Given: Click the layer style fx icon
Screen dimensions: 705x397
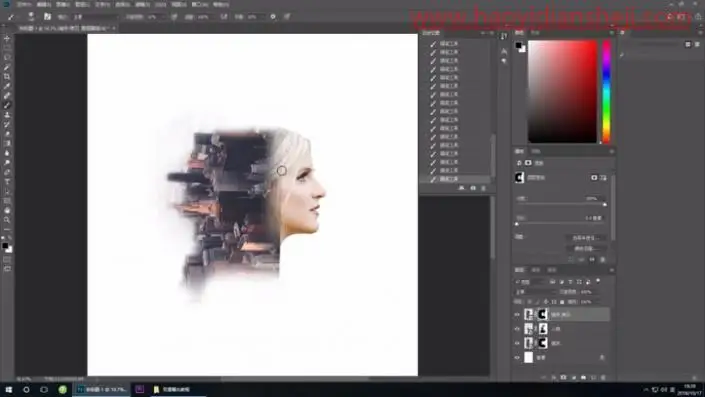Looking at the screenshot, I should click(x=554, y=378).
